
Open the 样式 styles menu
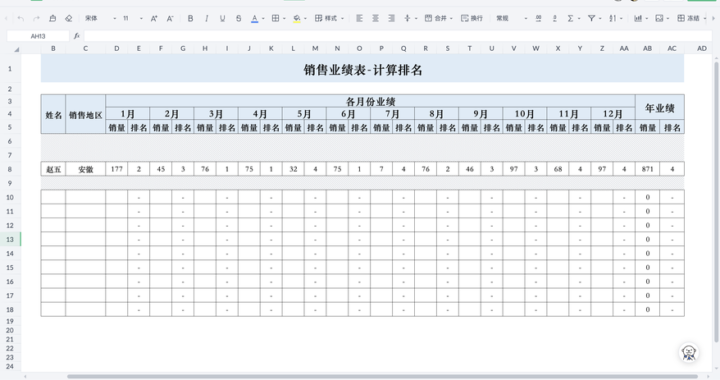pyautogui.click(x=329, y=18)
